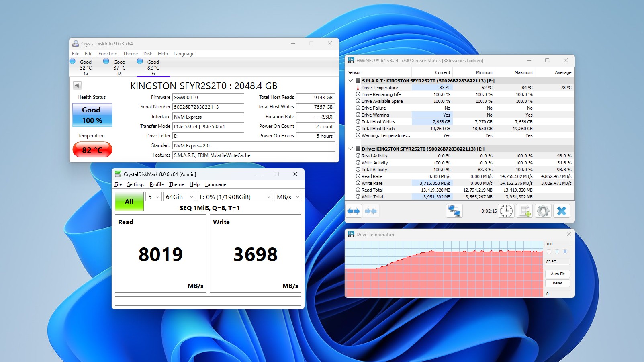Collapse the S.M.A.R.T.: KINGSTON sensor group

(x=350, y=80)
